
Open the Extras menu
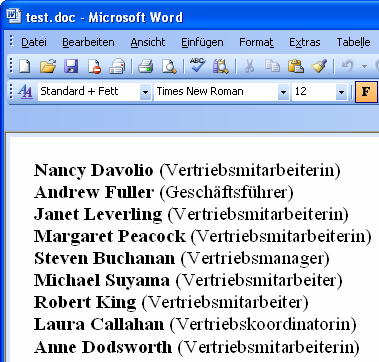(305, 42)
